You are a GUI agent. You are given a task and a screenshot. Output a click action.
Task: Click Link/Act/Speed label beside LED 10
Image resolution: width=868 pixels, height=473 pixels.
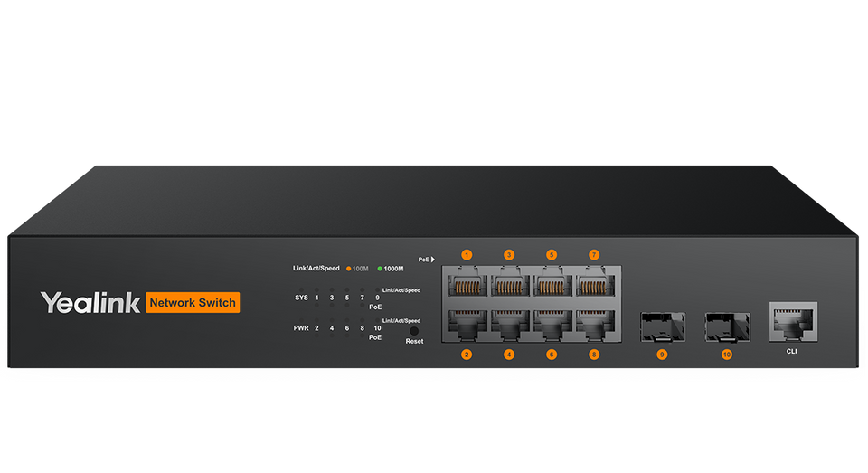(401, 321)
